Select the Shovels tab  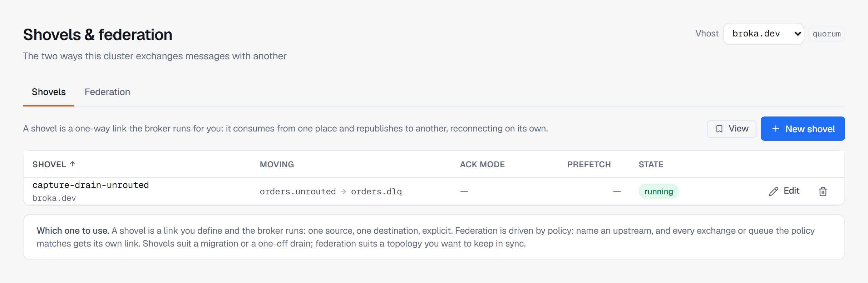tap(49, 92)
